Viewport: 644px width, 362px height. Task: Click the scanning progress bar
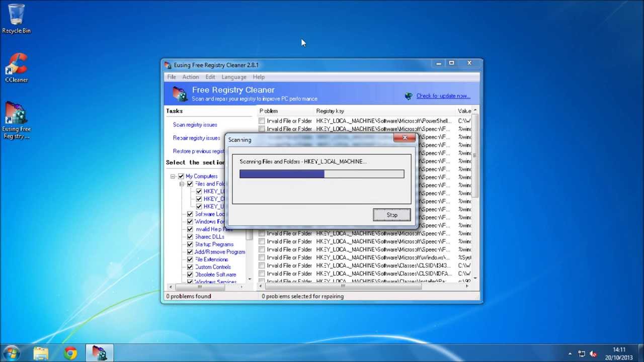coord(321,174)
